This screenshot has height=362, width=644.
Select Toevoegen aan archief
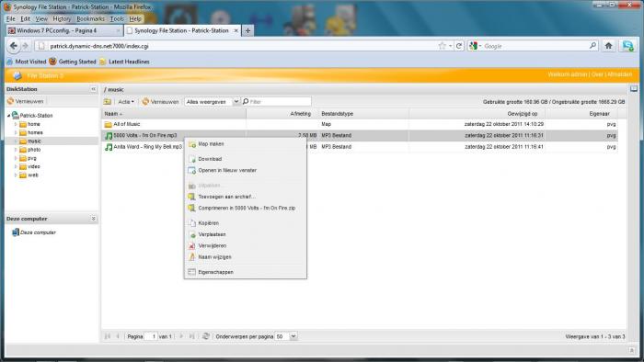(246, 197)
